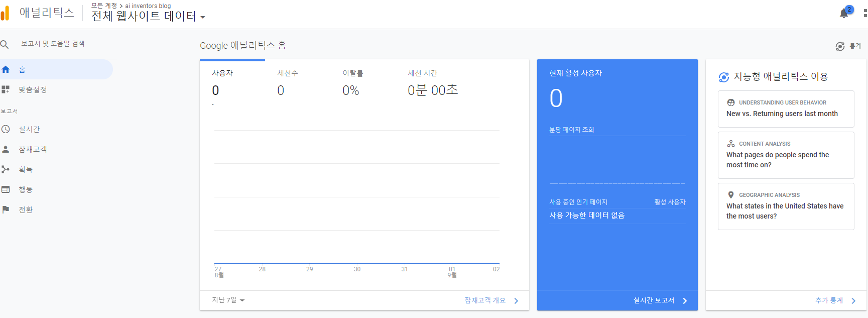Open New vs. Returning users last month card
The height and width of the screenshot is (318, 868).
pos(786,109)
